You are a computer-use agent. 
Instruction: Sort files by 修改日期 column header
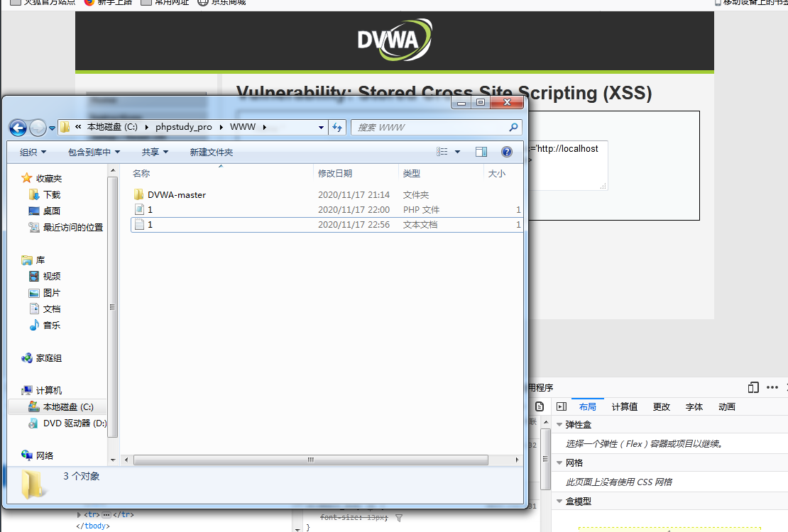click(x=334, y=173)
